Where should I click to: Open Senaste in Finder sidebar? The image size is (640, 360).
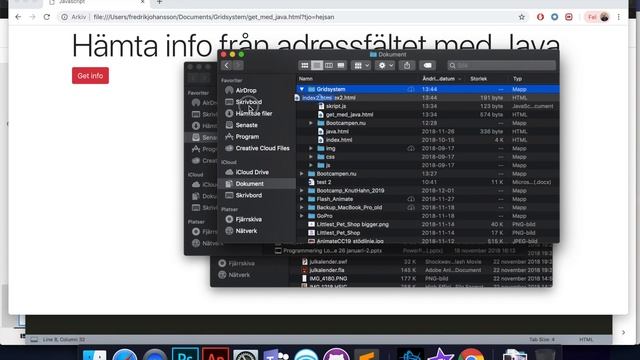pyautogui.click(x=247, y=125)
